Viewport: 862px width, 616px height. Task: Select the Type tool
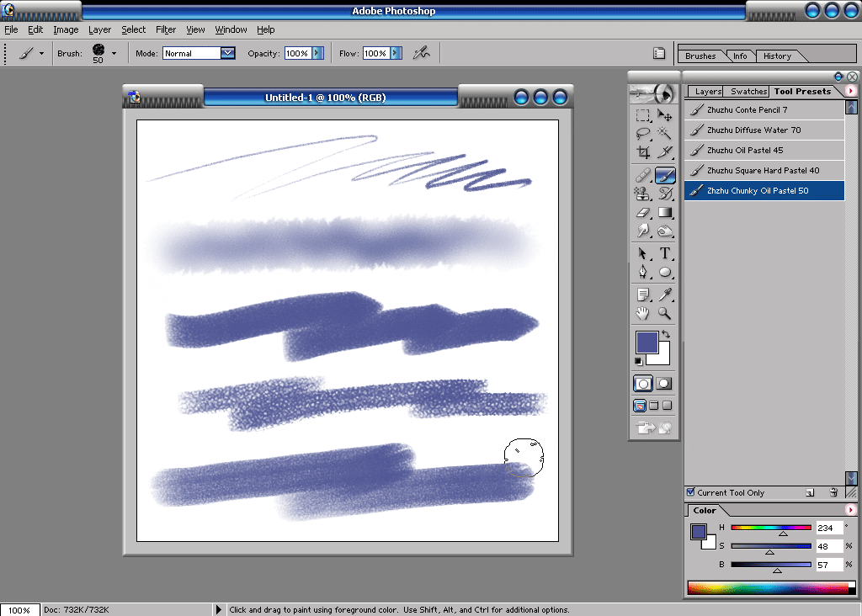point(665,253)
